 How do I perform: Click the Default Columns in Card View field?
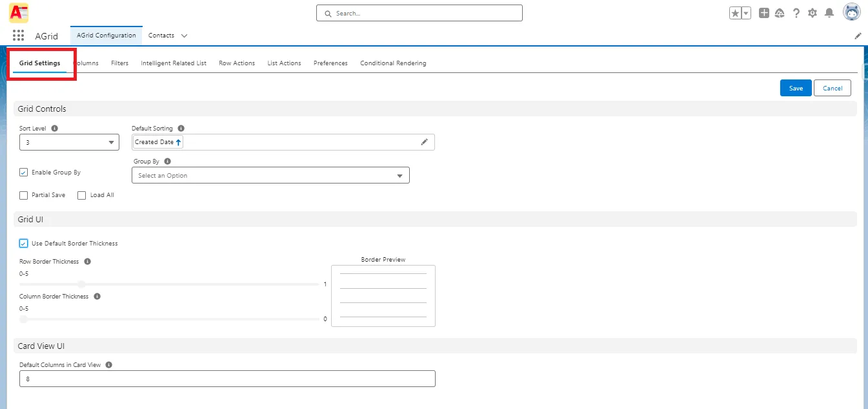coord(227,379)
